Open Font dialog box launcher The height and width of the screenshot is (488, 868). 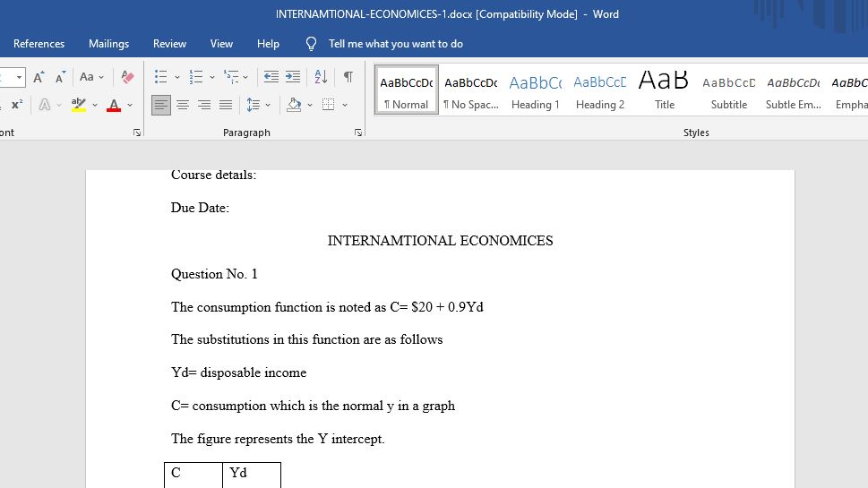tap(137, 133)
